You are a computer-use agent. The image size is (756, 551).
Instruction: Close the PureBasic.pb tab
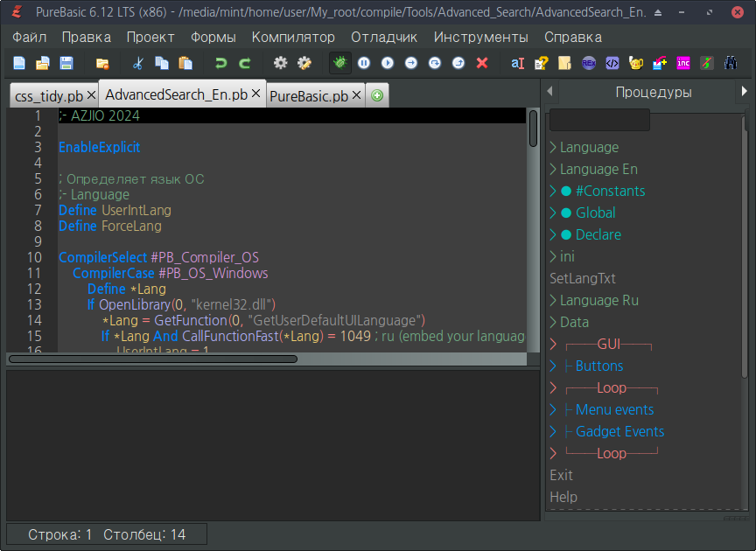tap(356, 95)
